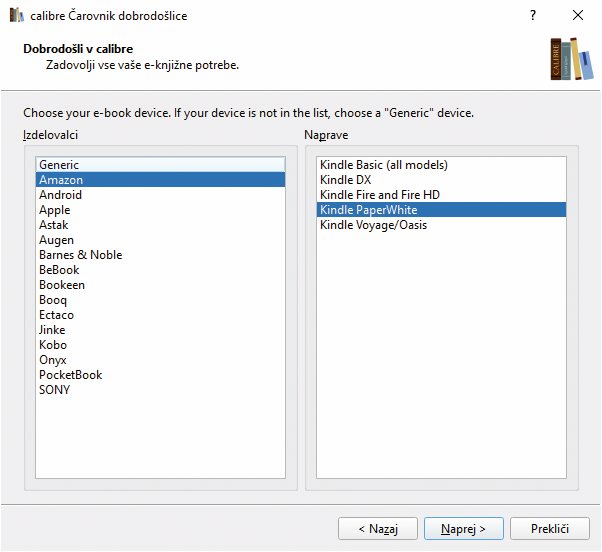Select PocketBook manufacturer
Screen dimensions: 602x552
point(160,375)
